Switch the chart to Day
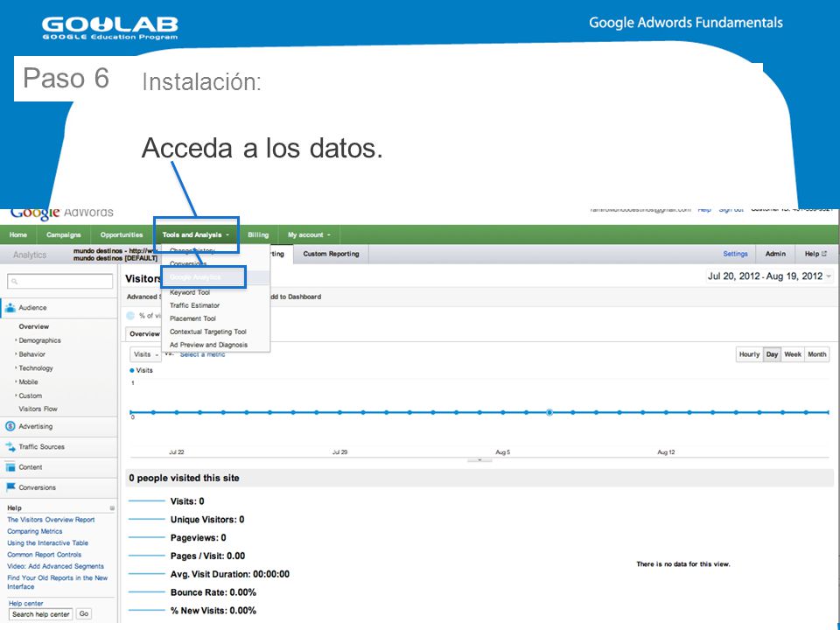Viewport: 840px width, 630px height. (x=772, y=354)
